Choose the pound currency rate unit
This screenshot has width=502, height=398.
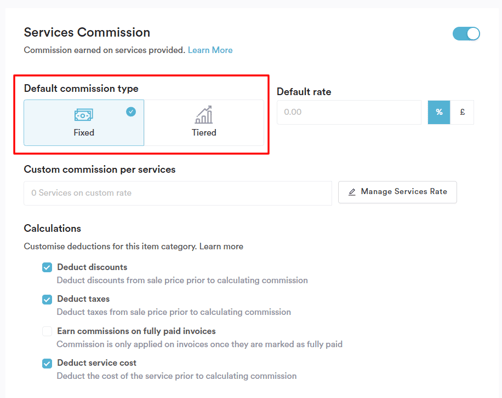(462, 112)
